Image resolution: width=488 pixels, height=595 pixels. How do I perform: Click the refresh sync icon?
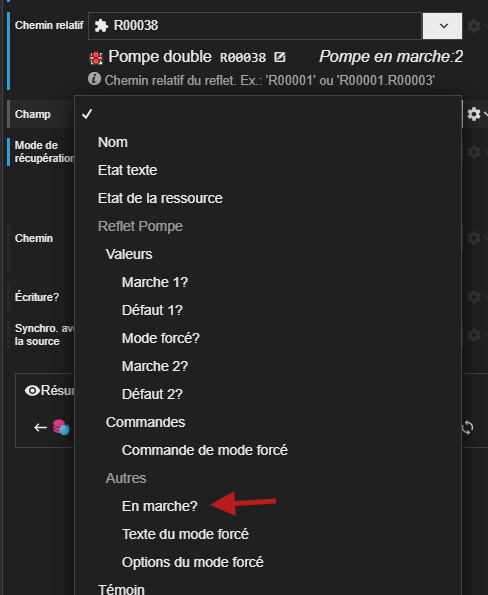(x=468, y=428)
